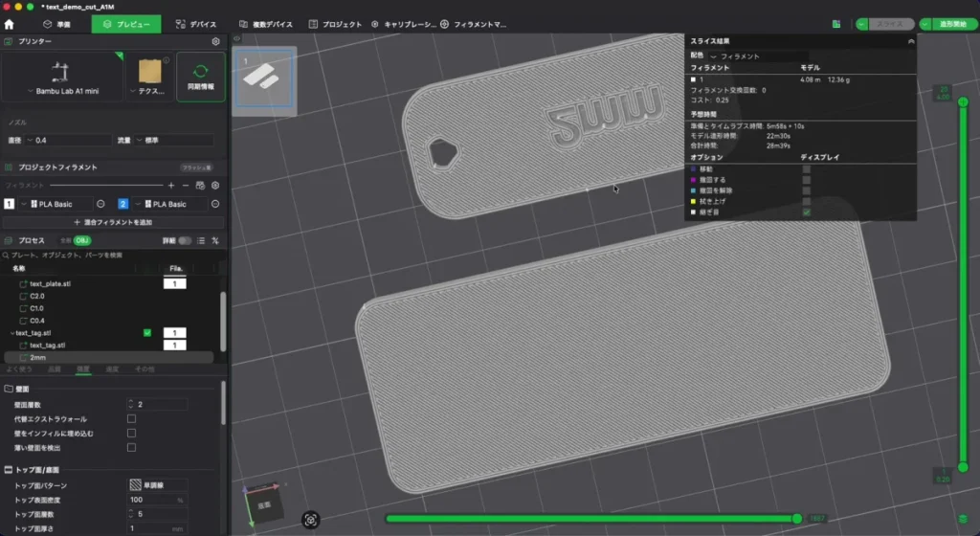Click the layers icon at bottom right
The width and height of the screenshot is (980, 536).
[963, 519]
